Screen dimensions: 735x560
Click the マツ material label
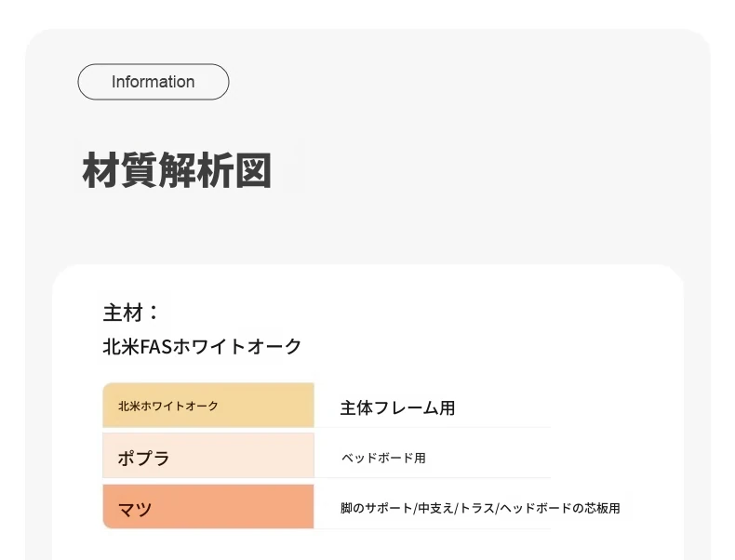pyautogui.click(x=135, y=509)
